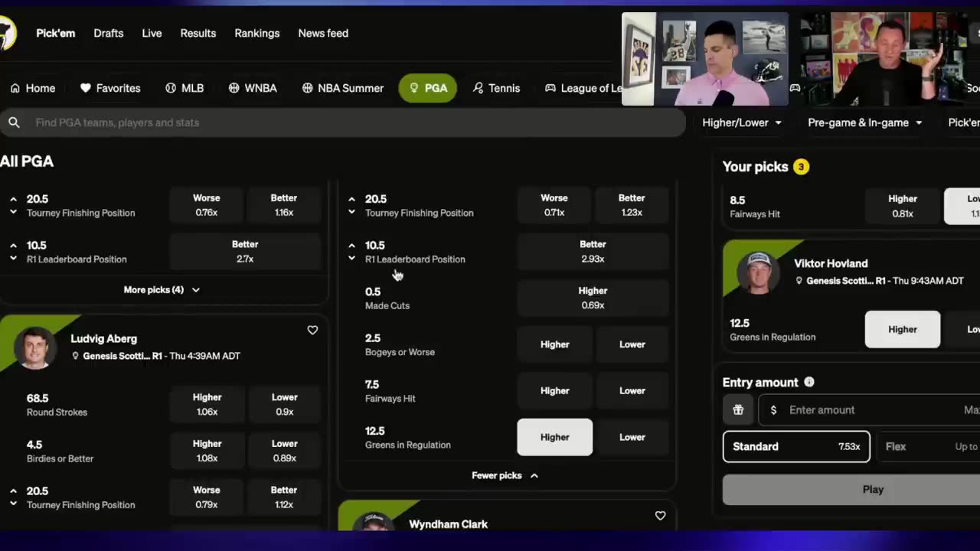Choose the NBA Summer basketball icon
This screenshot has width=980, height=551.
click(307, 88)
